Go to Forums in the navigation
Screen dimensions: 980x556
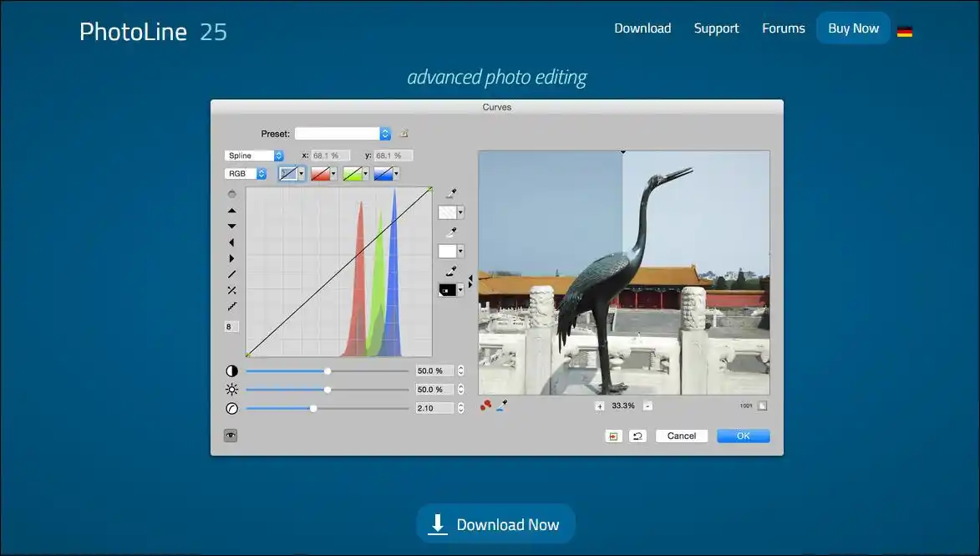783,28
